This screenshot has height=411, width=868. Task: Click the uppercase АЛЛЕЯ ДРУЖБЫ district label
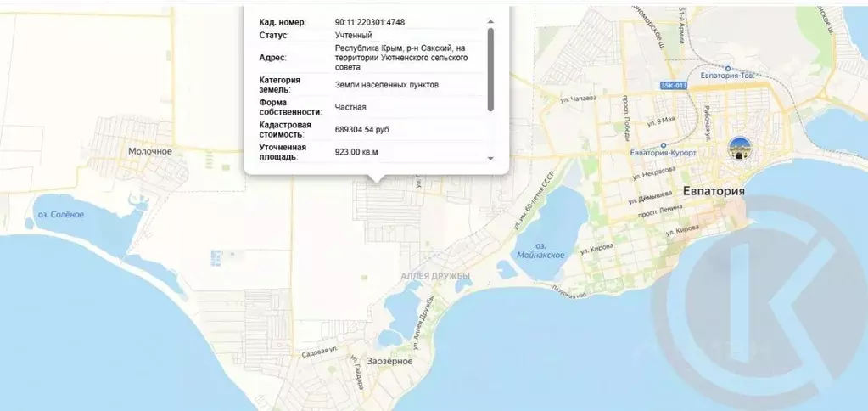point(435,277)
